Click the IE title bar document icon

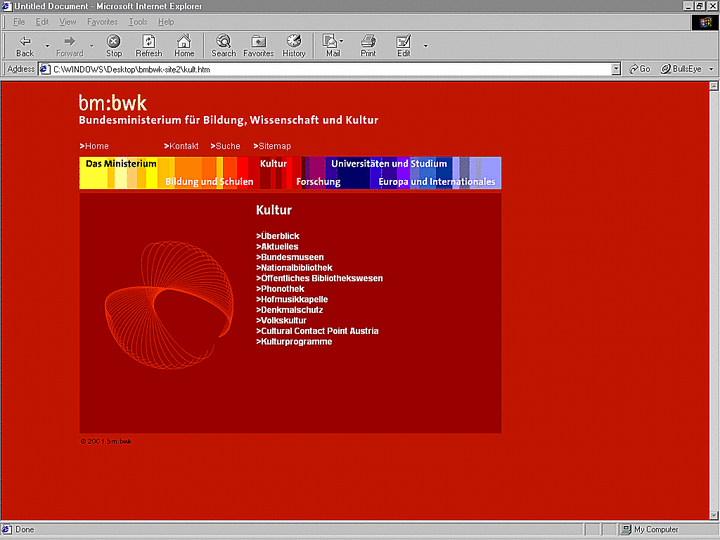click(6, 6)
